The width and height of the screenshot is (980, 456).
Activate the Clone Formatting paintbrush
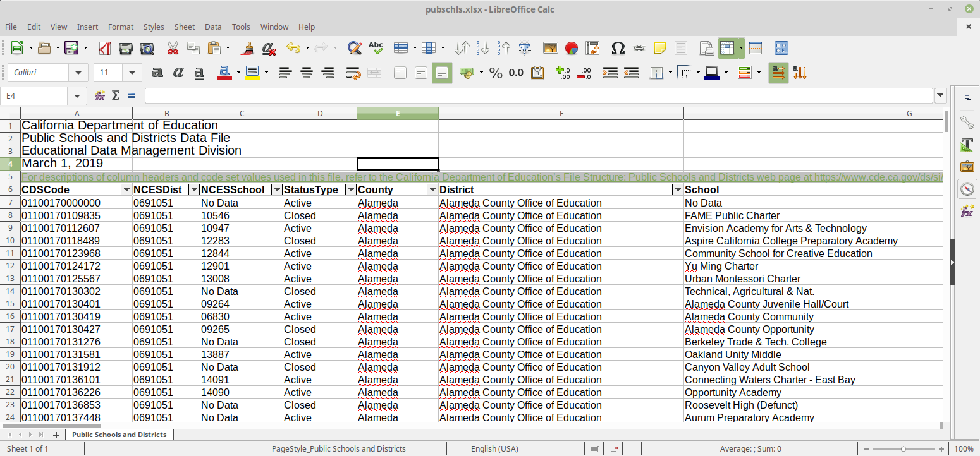pyautogui.click(x=248, y=48)
